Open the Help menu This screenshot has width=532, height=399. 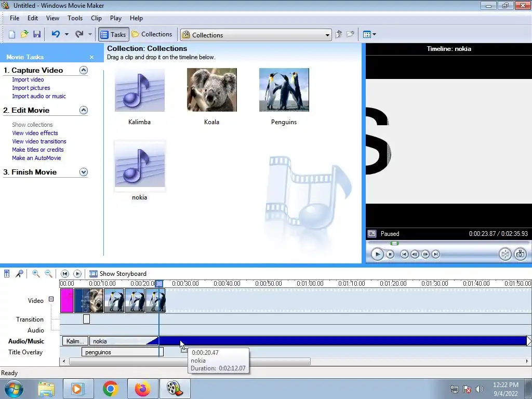coord(137,18)
